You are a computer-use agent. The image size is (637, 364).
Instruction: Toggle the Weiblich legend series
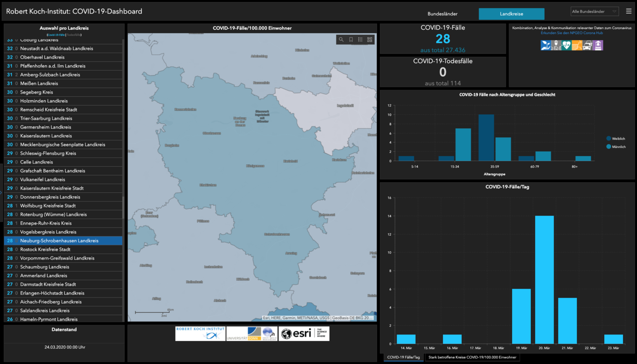point(616,138)
